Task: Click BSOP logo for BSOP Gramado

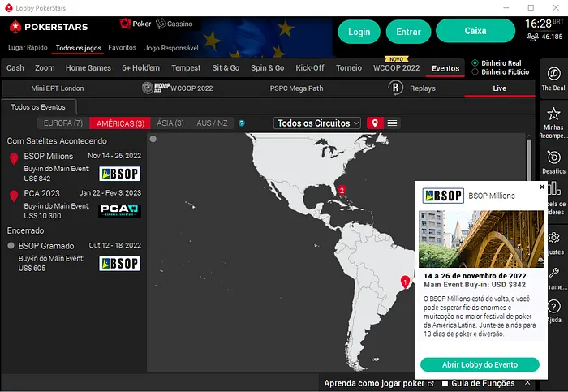Action: (119, 264)
